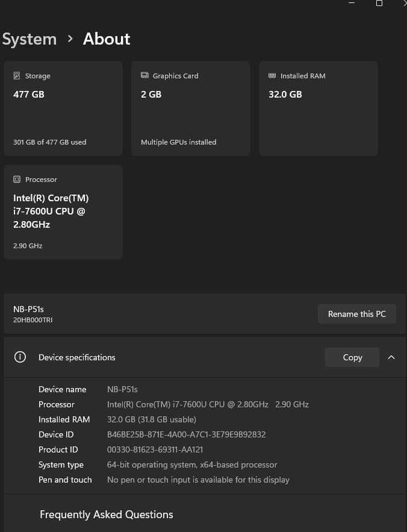Select the Installed RAM 32.0 GB tile
Image resolution: width=407 pixels, height=532 pixels.
[x=318, y=108]
